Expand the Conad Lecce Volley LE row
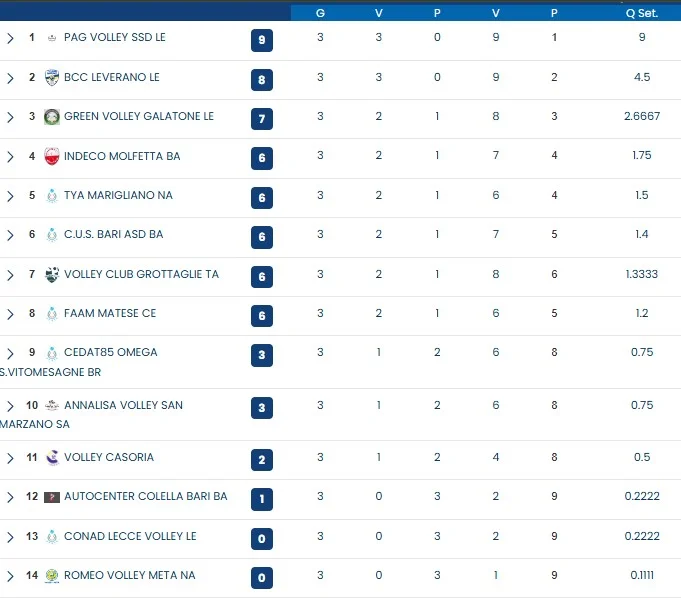 pos(10,537)
